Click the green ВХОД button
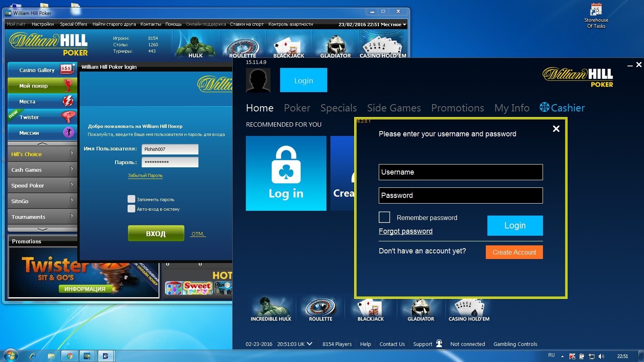 (x=156, y=233)
